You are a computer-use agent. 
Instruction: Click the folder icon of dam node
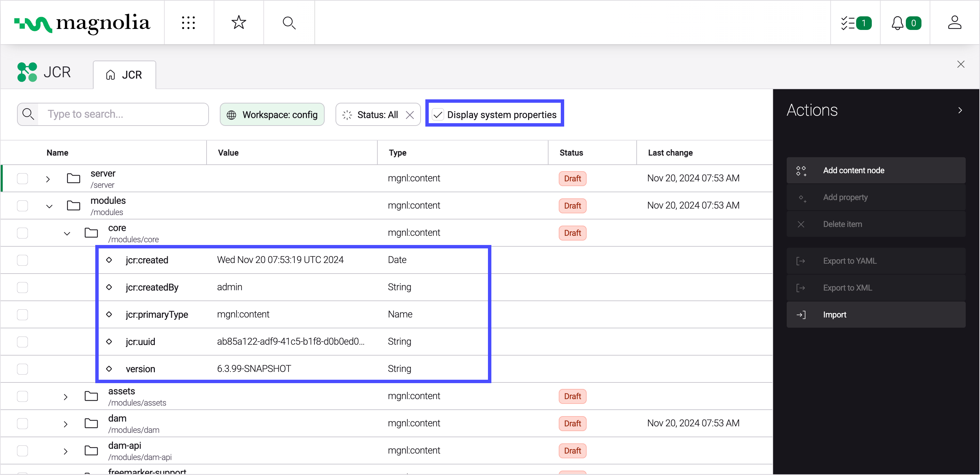[91, 423]
